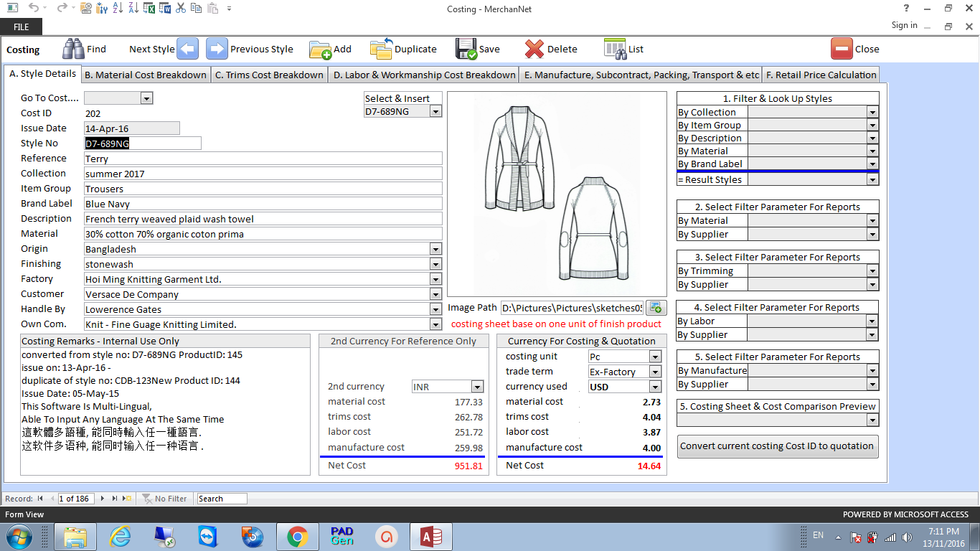Browse for image next to Image Path

coord(656,308)
